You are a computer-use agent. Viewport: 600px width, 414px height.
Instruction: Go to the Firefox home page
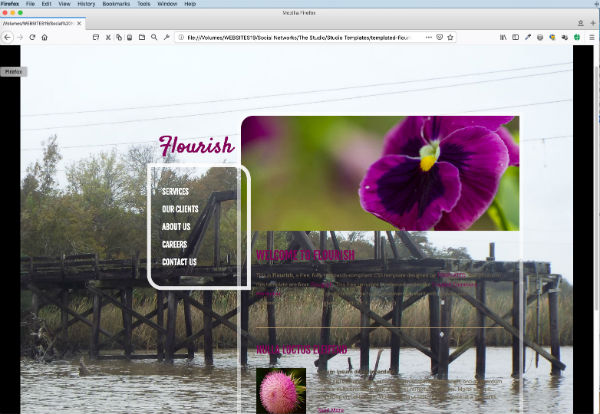tap(44, 37)
